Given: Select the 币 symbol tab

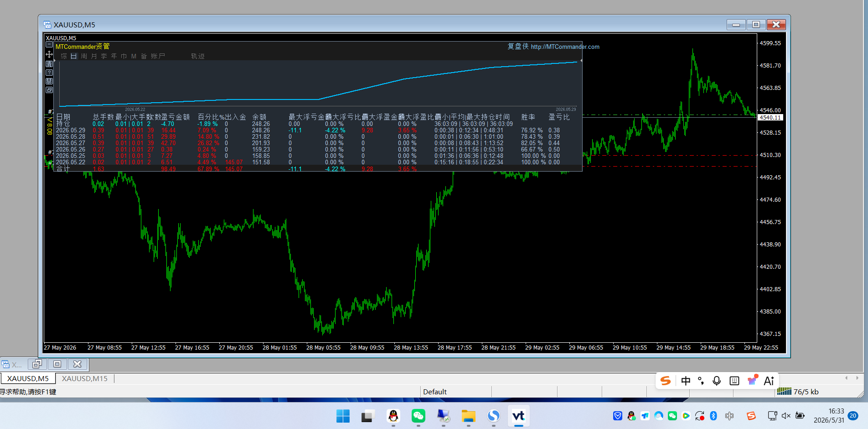Looking at the screenshot, I should click(124, 56).
